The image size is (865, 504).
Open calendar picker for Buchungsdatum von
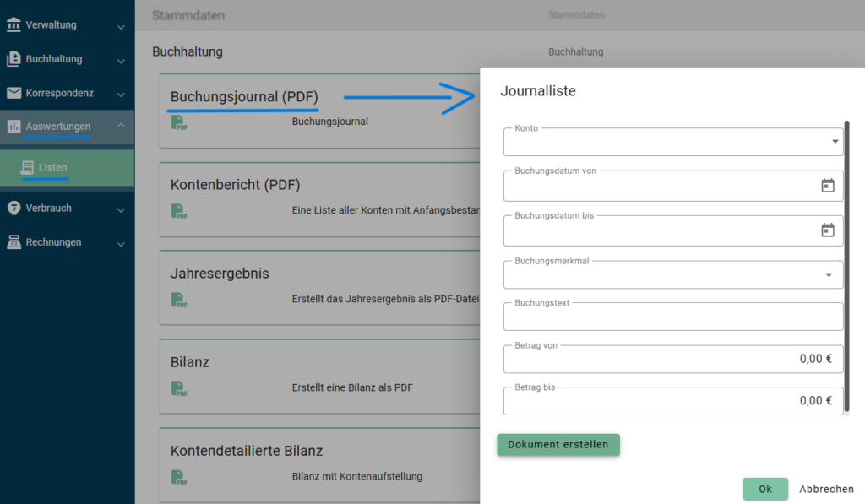[827, 186]
